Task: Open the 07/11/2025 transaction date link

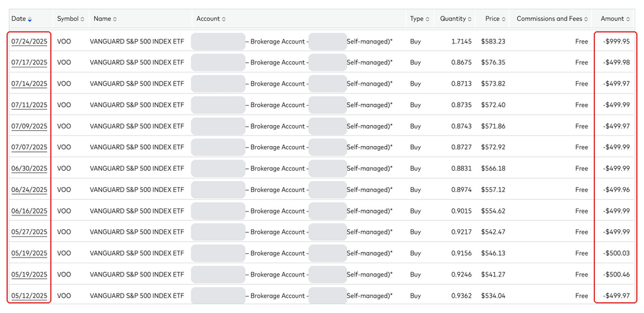Action: (x=29, y=105)
